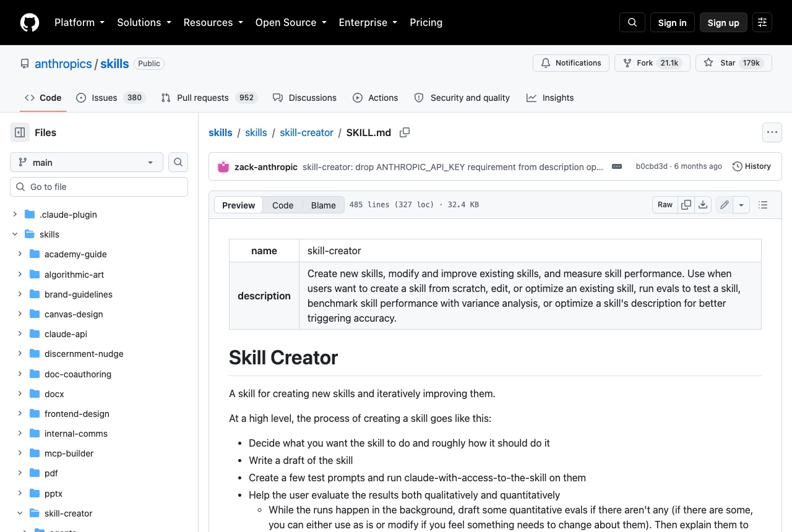Download the raw file icon
The height and width of the screenshot is (532, 792).
tap(703, 205)
